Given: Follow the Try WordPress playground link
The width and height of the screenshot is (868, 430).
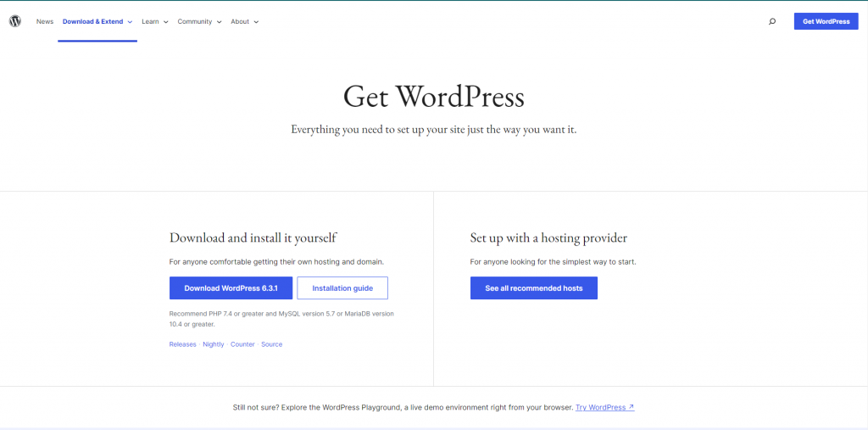Looking at the screenshot, I should (x=605, y=407).
